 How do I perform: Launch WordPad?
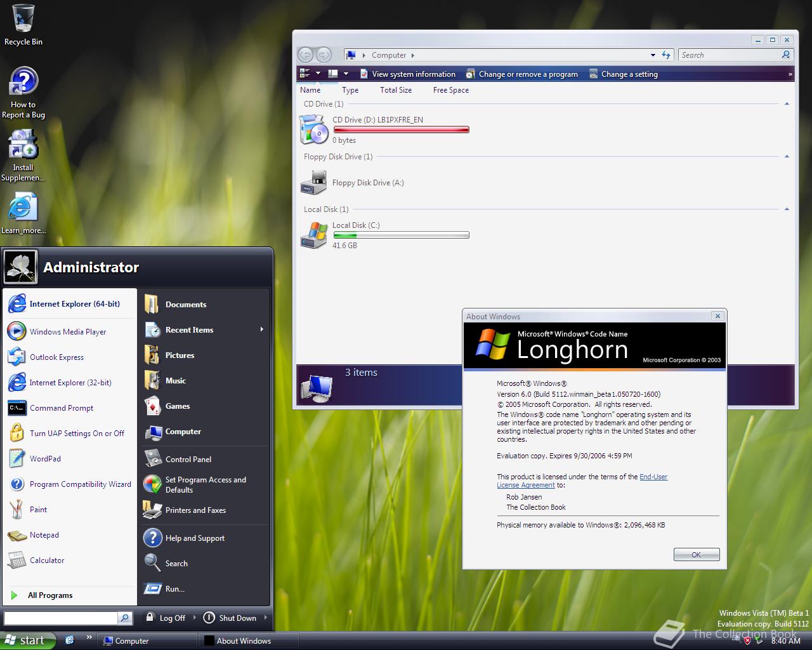click(69, 458)
